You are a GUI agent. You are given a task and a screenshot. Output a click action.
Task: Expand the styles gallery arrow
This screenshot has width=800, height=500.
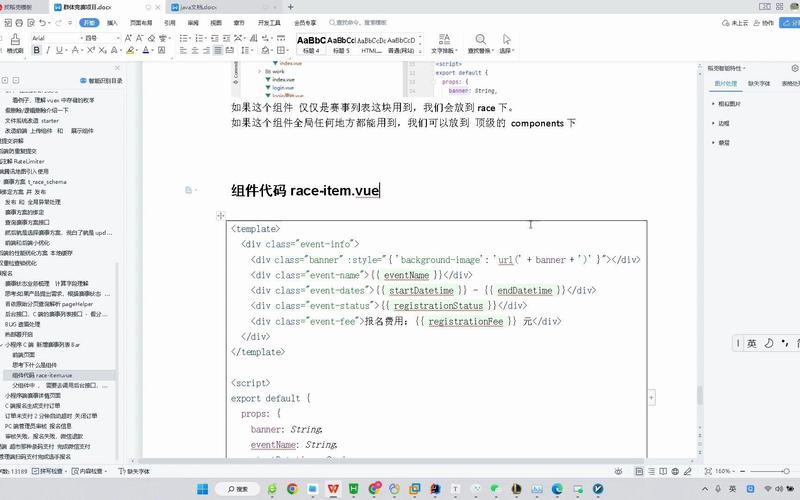[420, 51]
